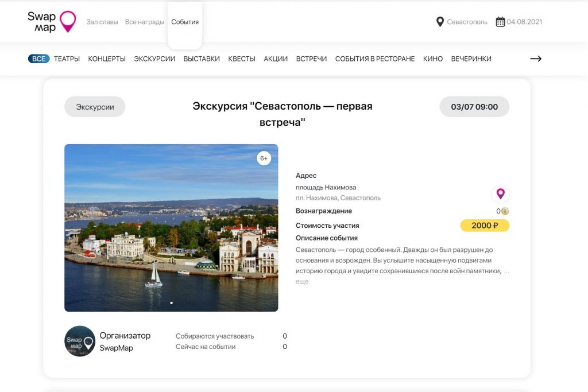Filter events by КИНО
The image size is (588, 392).
(x=433, y=59)
